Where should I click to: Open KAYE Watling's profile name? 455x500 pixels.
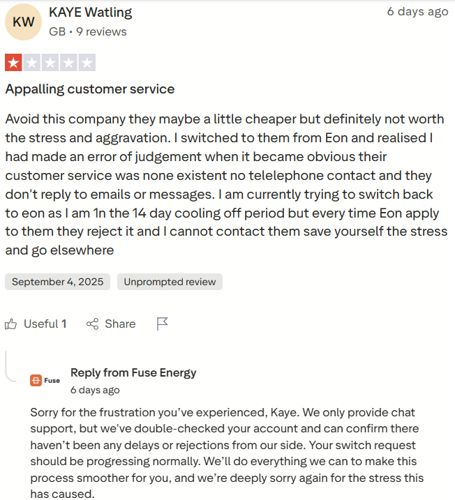(x=90, y=13)
